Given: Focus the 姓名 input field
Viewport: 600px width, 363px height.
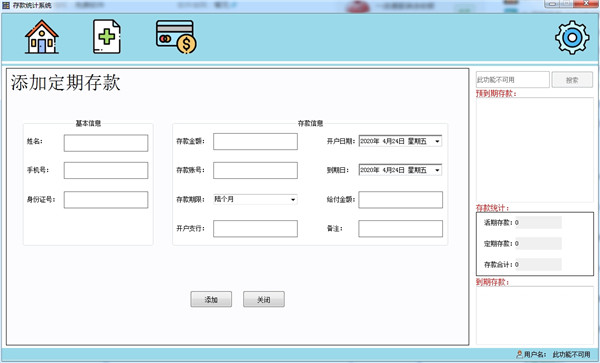Looking at the screenshot, I should point(106,143).
